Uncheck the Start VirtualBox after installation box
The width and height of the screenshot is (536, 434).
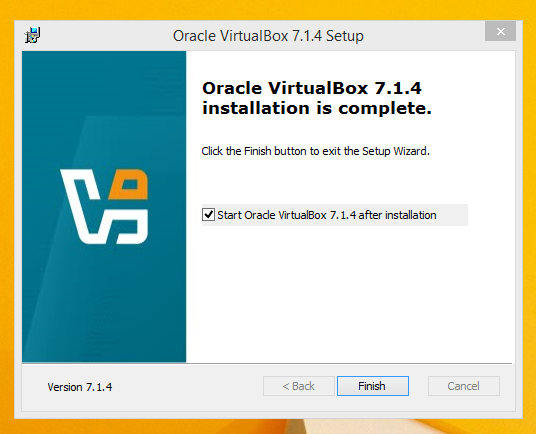point(208,215)
